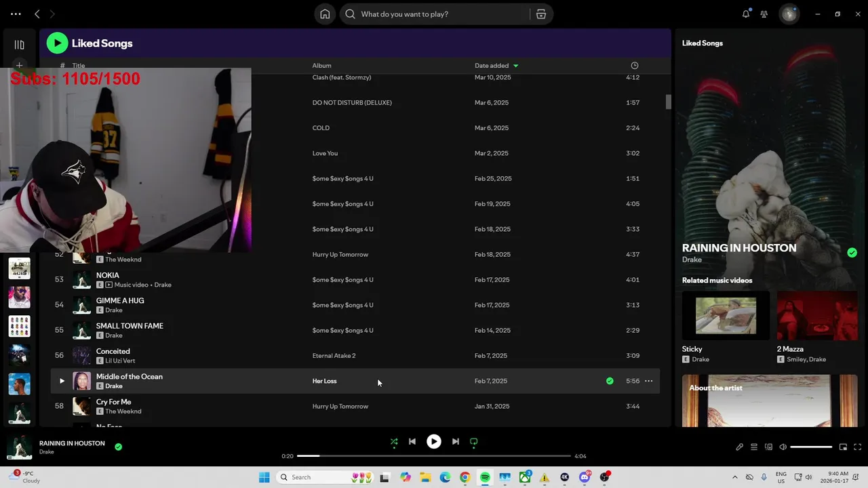The height and width of the screenshot is (488, 868).
Task: Open Her Loss album link
Action: [324, 381]
